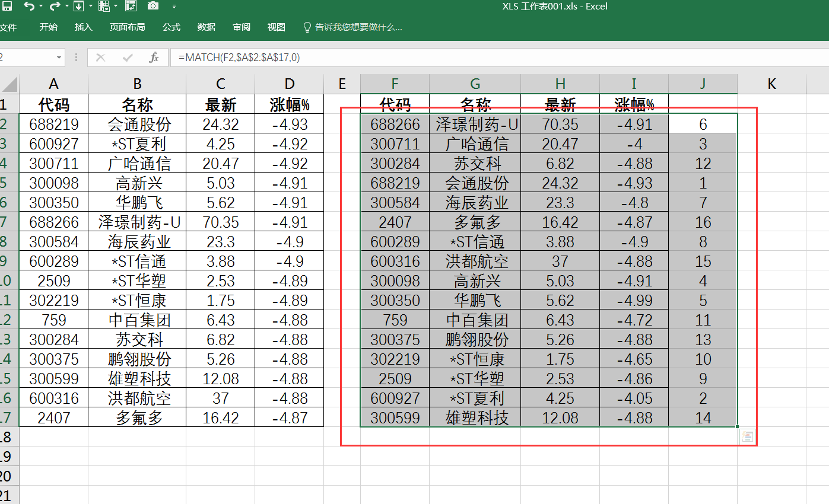This screenshot has width=829, height=504.
Task: Click cell C7 with value 70.35
Action: (x=221, y=222)
